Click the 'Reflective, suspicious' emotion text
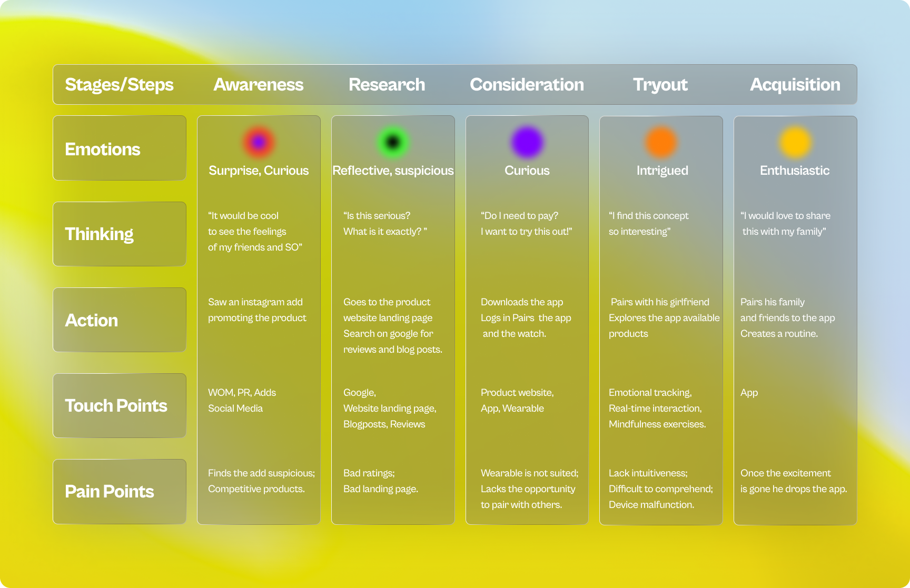Viewport: 910px width, 588px height. 393,171
